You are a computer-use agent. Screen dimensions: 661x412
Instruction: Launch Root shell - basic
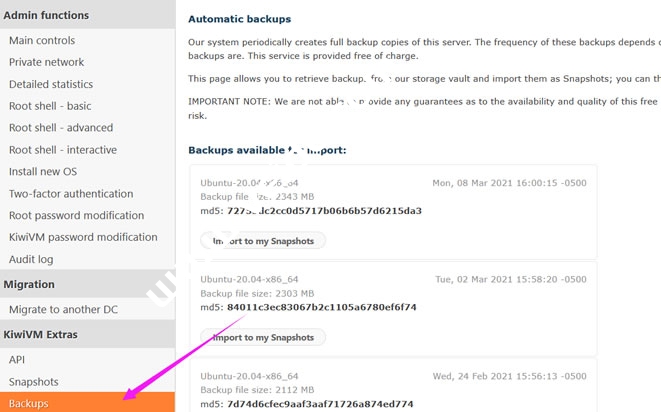[50, 106]
